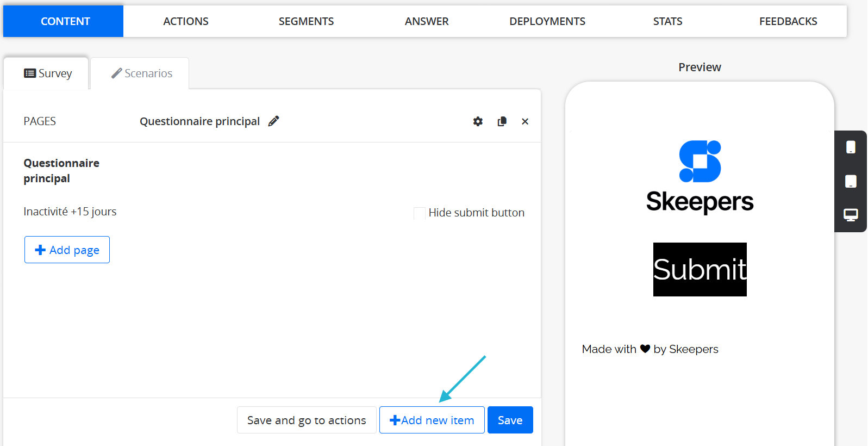This screenshot has width=868, height=446.
Task: Duplicate the page with copy icon
Action: tap(502, 121)
